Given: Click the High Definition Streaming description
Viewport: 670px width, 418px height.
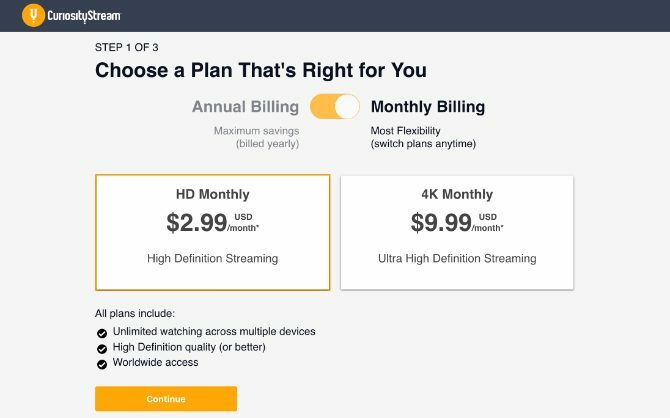Looking at the screenshot, I should point(213,258).
